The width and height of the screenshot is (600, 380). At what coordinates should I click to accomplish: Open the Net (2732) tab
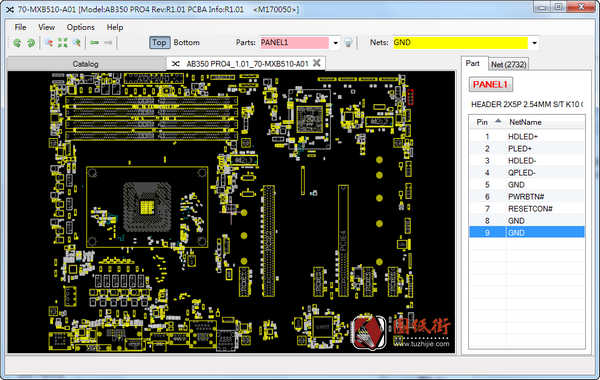click(509, 65)
